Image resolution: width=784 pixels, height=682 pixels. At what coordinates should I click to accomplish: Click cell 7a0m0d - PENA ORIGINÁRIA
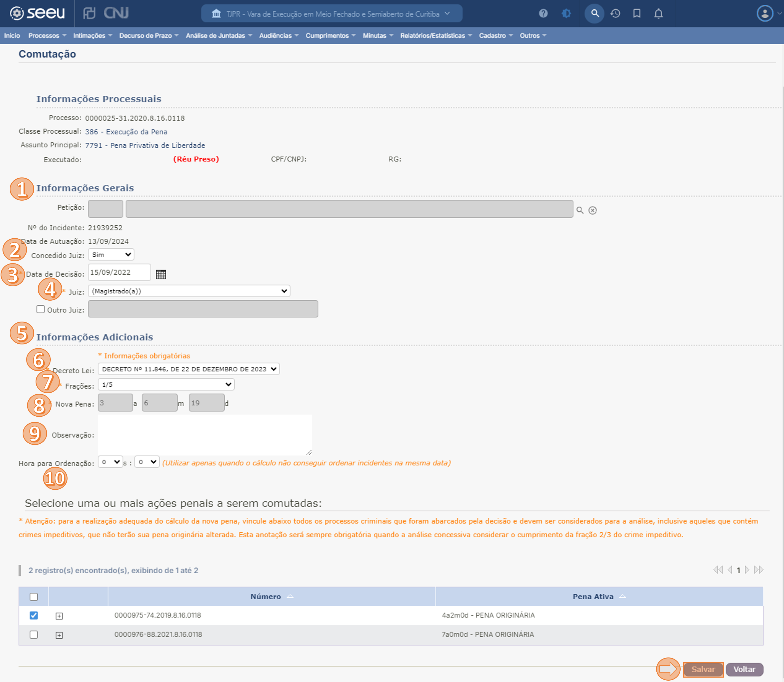tap(488, 634)
